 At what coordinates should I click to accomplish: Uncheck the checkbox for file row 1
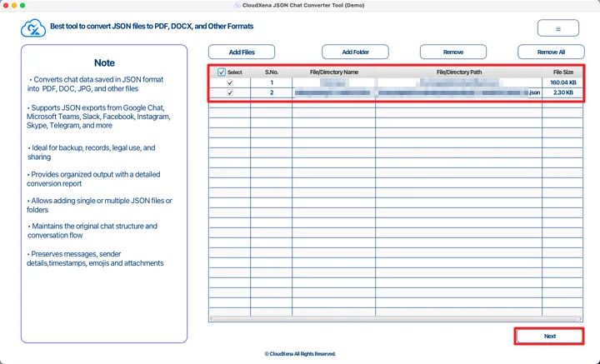[x=229, y=82]
